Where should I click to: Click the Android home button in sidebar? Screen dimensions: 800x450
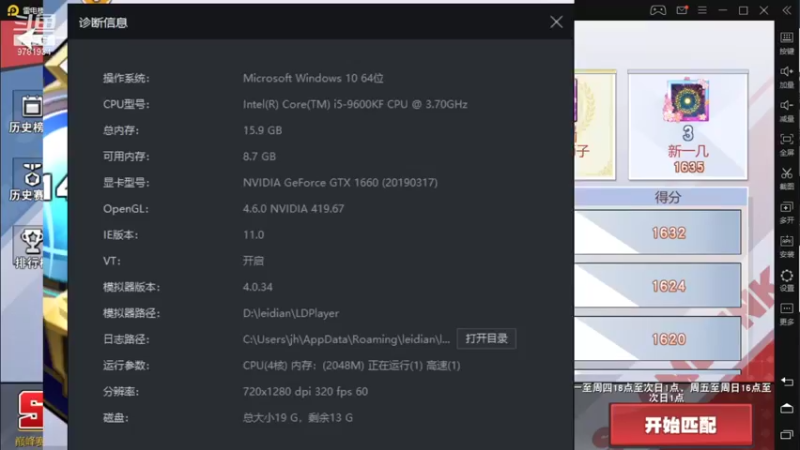787,408
